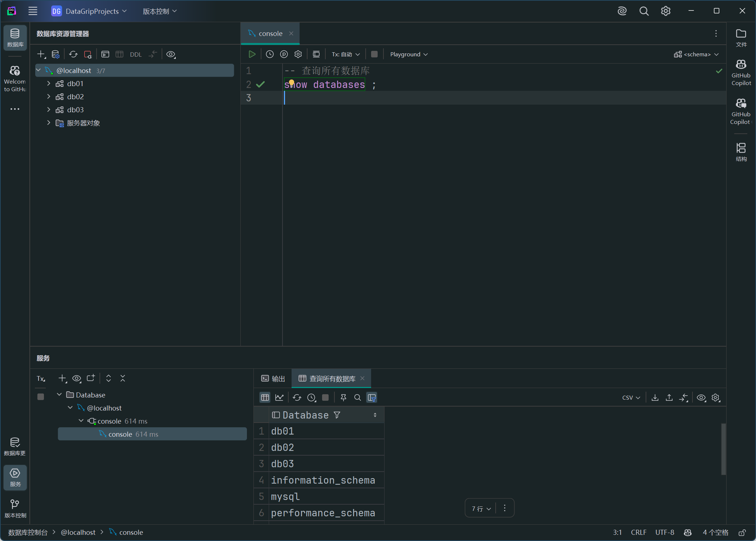The width and height of the screenshot is (756, 541).
Task: Open the Playground mode dropdown
Action: click(409, 54)
